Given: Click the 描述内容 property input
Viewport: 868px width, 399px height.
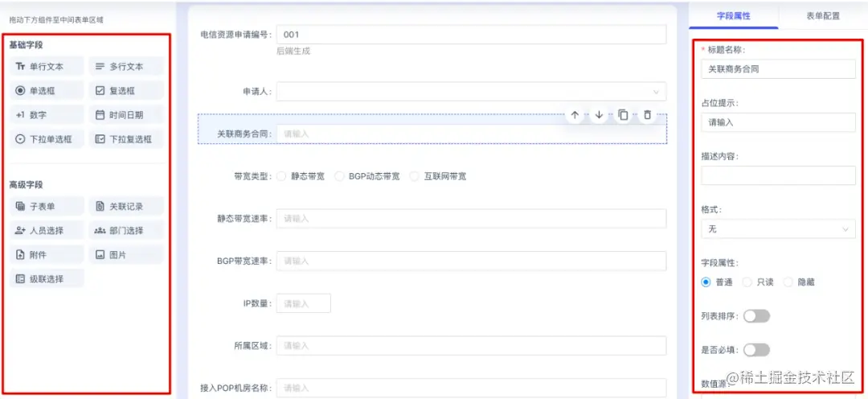Looking at the screenshot, I should point(778,175).
